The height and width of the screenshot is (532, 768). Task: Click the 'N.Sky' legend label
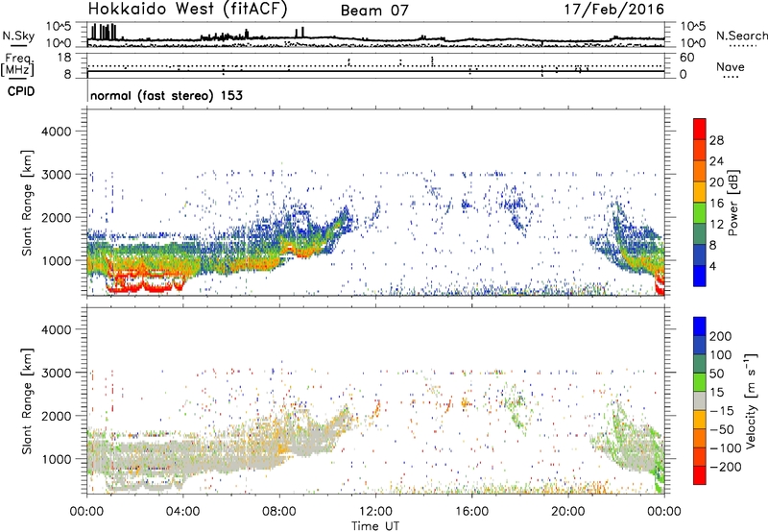pyautogui.click(x=18, y=36)
